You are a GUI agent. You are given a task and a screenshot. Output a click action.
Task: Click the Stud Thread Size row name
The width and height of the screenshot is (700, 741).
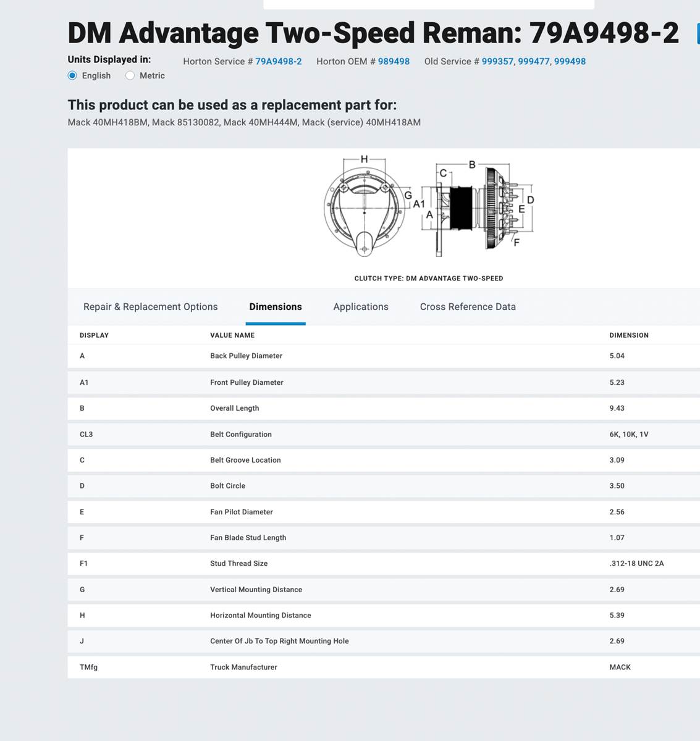click(239, 563)
